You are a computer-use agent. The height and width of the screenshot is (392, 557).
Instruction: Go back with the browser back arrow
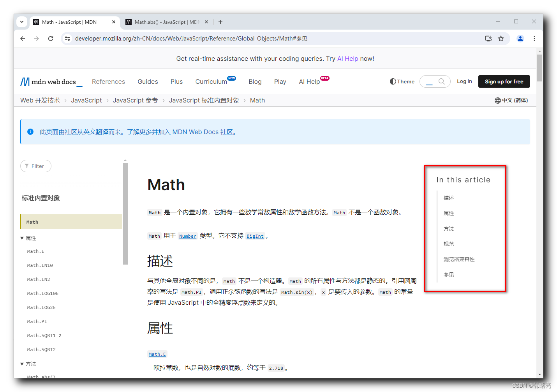tap(23, 39)
